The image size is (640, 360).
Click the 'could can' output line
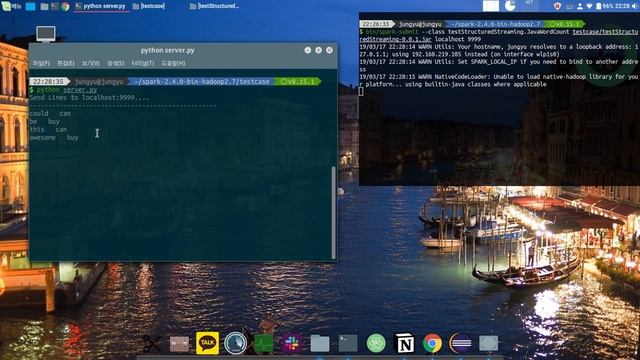(50, 113)
